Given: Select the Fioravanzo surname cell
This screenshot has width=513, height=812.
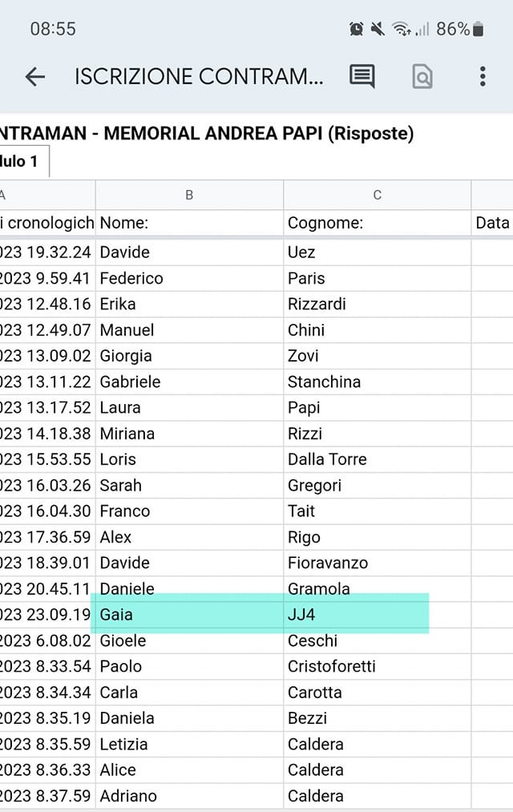Looking at the screenshot, I should click(378, 563).
